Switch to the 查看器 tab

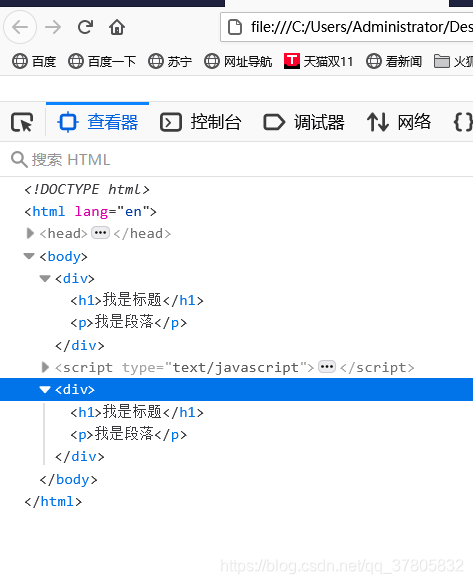[x=98, y=122]
